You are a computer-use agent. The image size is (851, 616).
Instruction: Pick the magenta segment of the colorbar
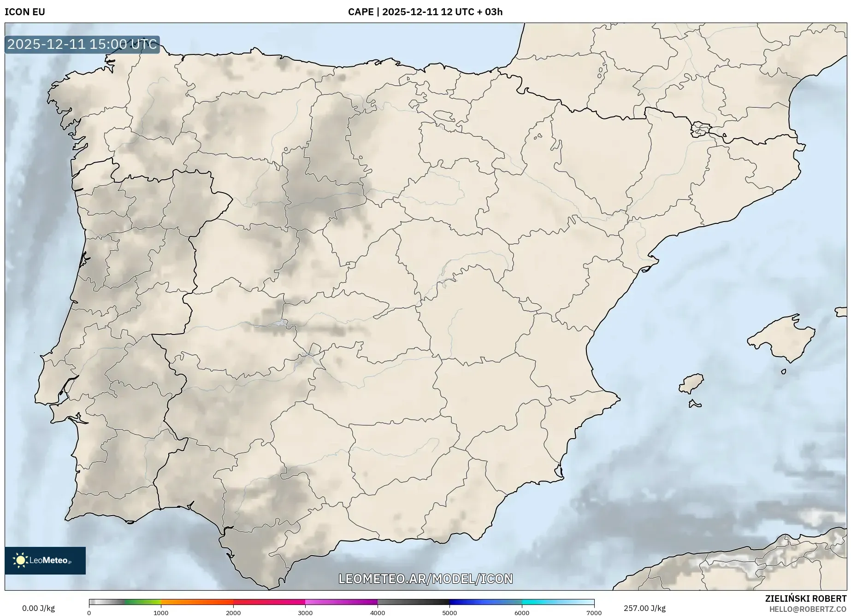point(341,602)
